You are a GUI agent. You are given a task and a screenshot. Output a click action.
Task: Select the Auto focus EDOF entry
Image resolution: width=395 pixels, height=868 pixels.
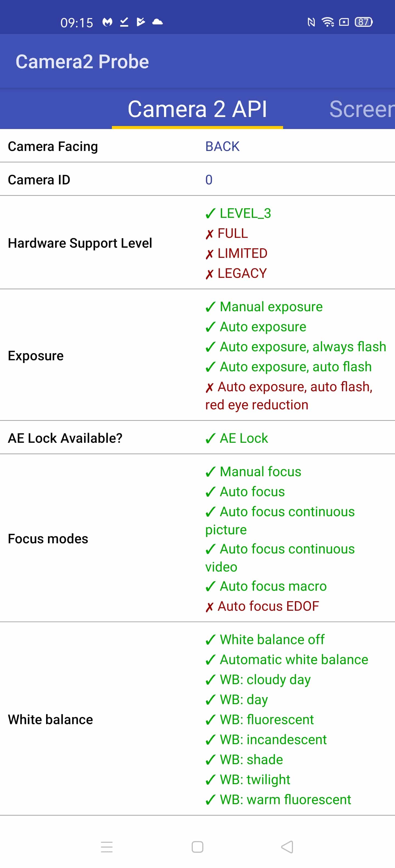coord(262,606)
